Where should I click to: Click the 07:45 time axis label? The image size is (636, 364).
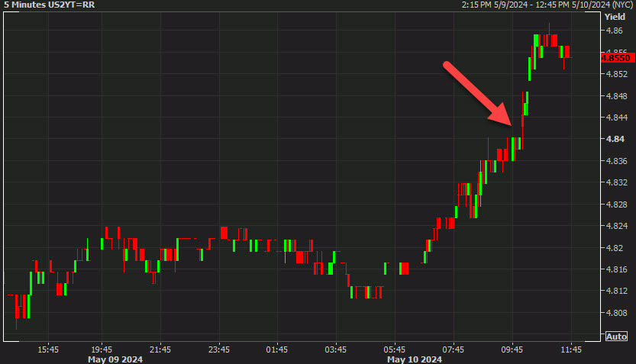click(x=453, y=350)
